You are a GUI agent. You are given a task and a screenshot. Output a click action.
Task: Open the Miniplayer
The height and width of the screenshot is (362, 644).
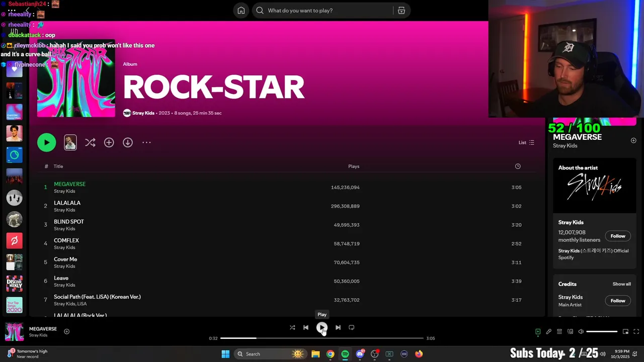pyautogui.click(x=625, y=332)
